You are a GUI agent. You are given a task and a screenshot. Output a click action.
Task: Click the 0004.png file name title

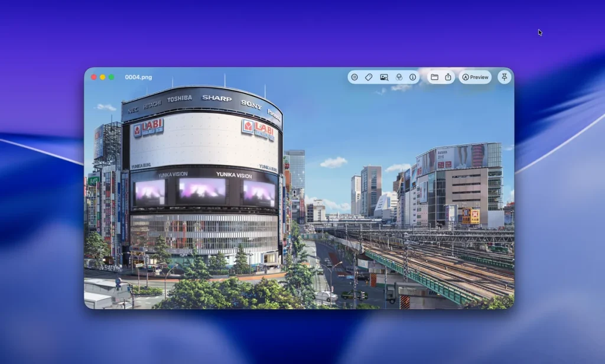click(138, 77)
